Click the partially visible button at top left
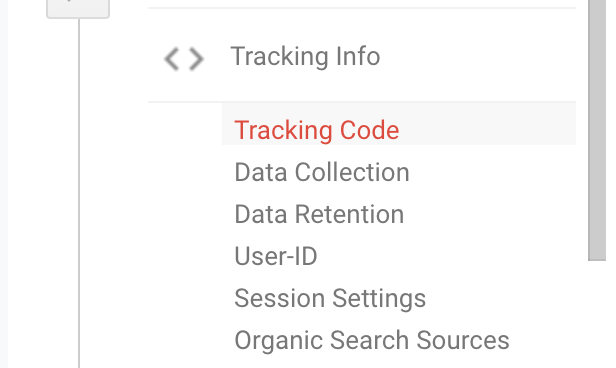Viewport: 616px width, 368px height. pyautogui.click(x=78, y=9)
